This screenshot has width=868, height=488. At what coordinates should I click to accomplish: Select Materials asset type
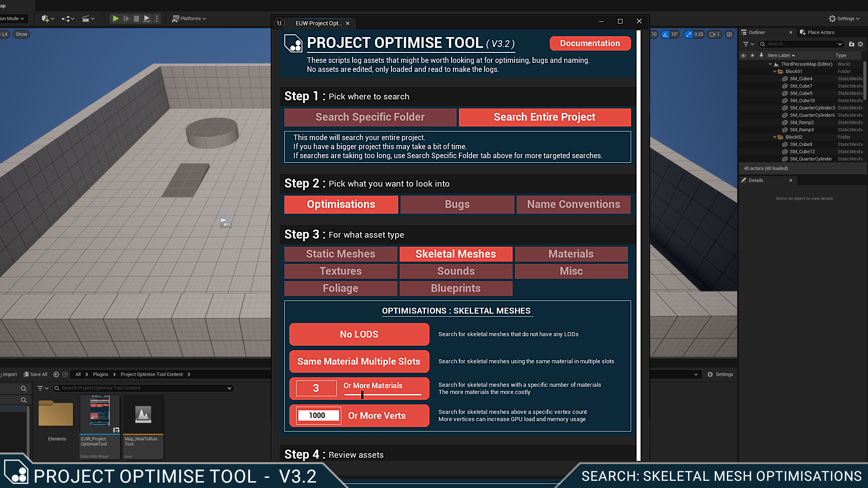tap(571, 254)
